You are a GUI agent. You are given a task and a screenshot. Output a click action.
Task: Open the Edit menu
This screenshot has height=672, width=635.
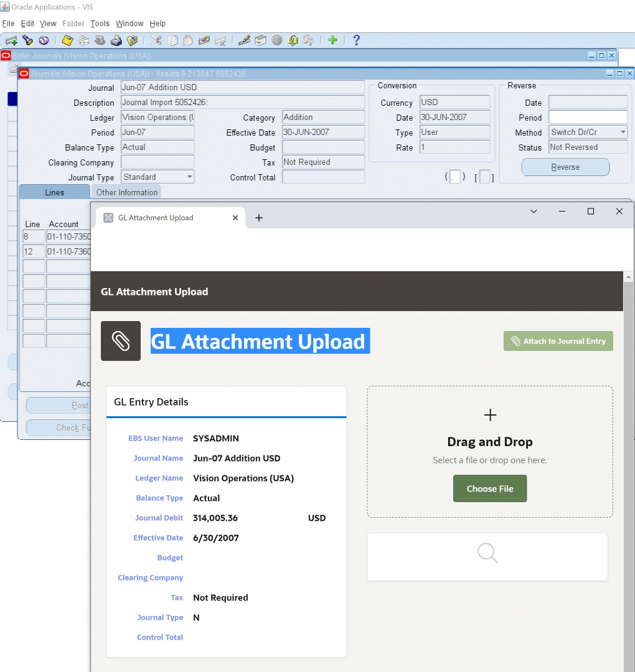(x=27, y=24)
